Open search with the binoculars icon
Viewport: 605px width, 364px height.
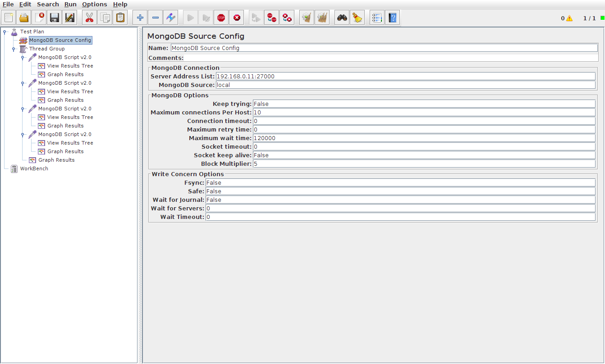(342, 18)
